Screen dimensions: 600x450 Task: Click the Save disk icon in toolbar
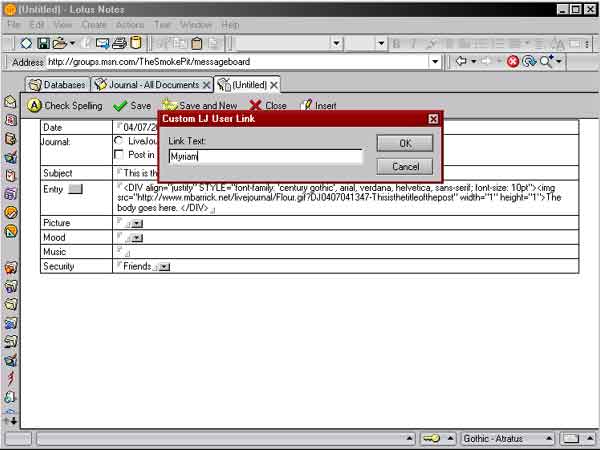click(43, 43)
